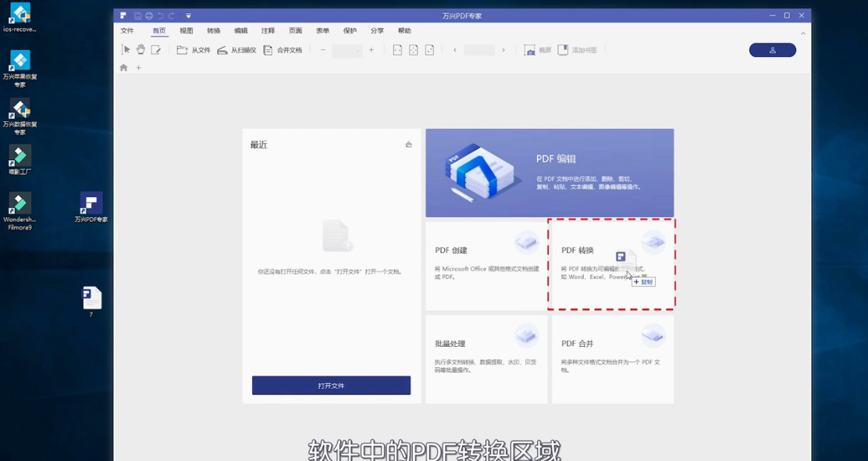Collapse the ribbon with chevron

point(802,34)
